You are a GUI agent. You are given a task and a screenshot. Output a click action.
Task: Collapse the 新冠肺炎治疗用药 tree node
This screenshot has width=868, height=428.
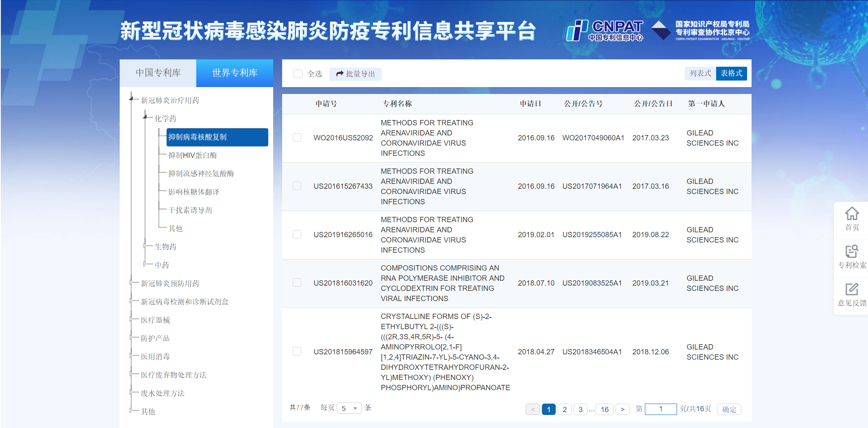coord(131,99)
